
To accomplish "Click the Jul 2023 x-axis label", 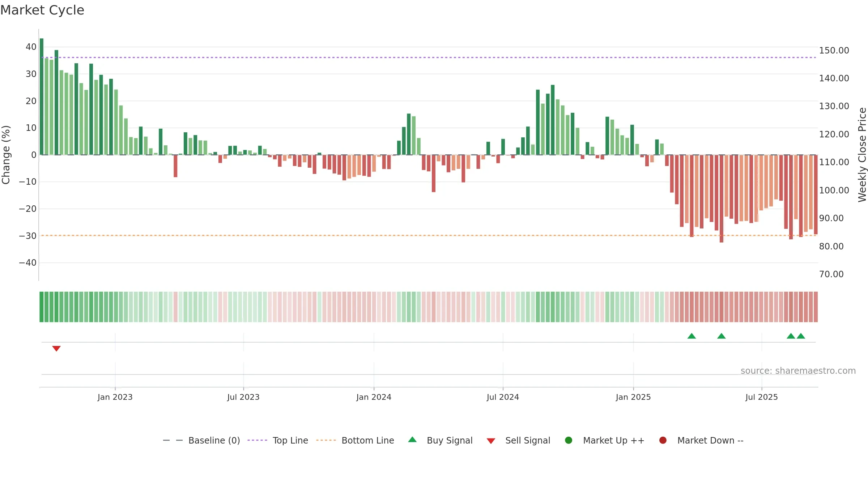I will (x=243, y=397).
